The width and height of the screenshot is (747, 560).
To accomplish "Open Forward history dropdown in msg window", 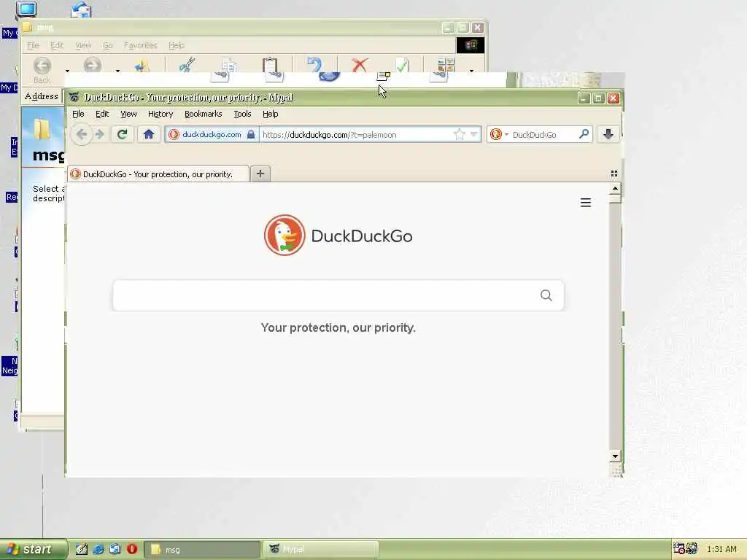I will 117,71.
